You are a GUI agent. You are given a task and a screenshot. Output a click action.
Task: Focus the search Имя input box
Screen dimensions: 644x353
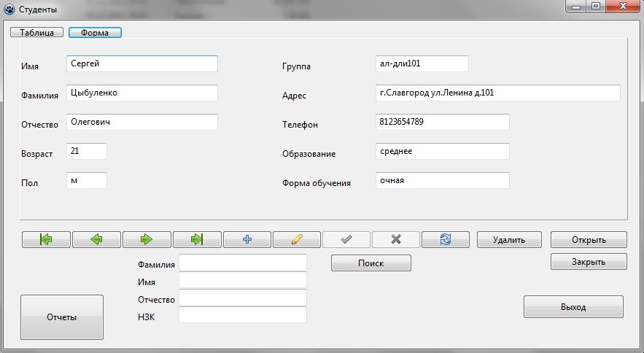tap(243, 280)
